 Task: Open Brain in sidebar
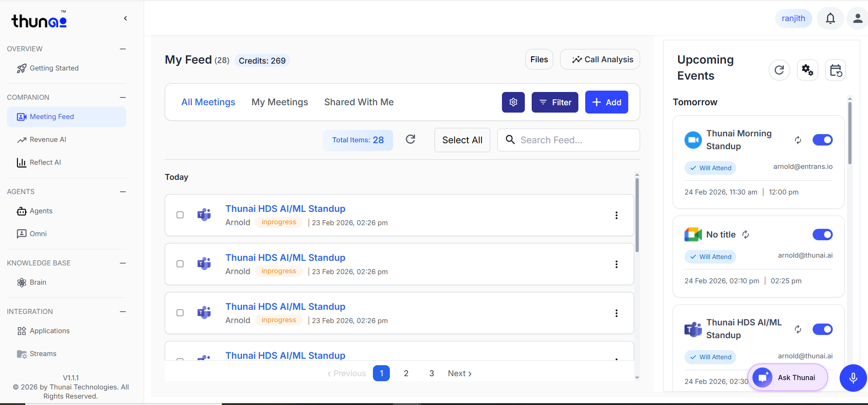pos(66,282)
